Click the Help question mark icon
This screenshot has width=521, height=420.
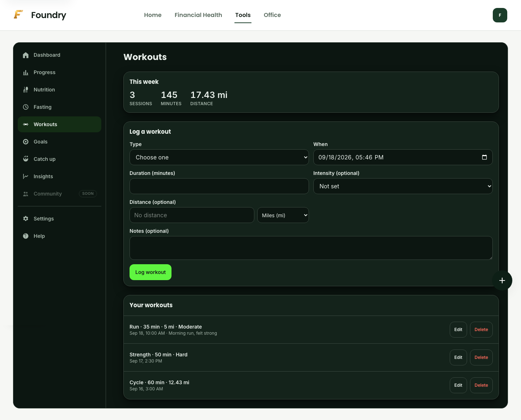coord(26,236)
